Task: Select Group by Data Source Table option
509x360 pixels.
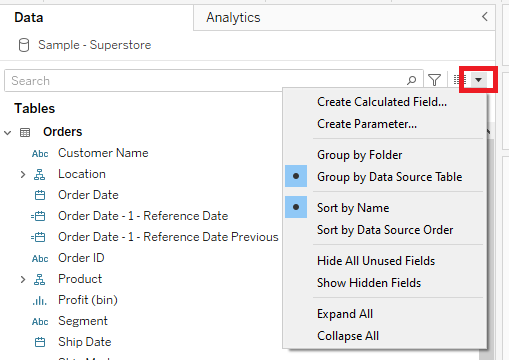Action: (x=390, y=177)
